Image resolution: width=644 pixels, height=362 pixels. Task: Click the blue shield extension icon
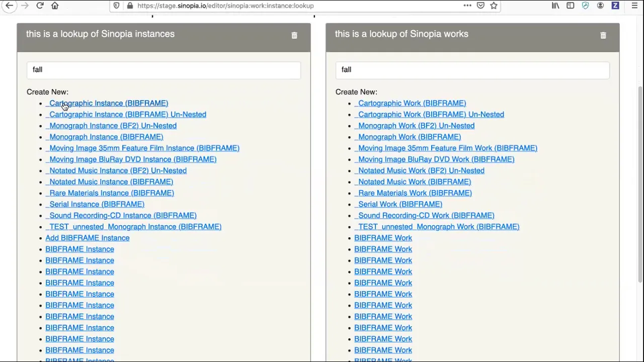coord(585,6)
